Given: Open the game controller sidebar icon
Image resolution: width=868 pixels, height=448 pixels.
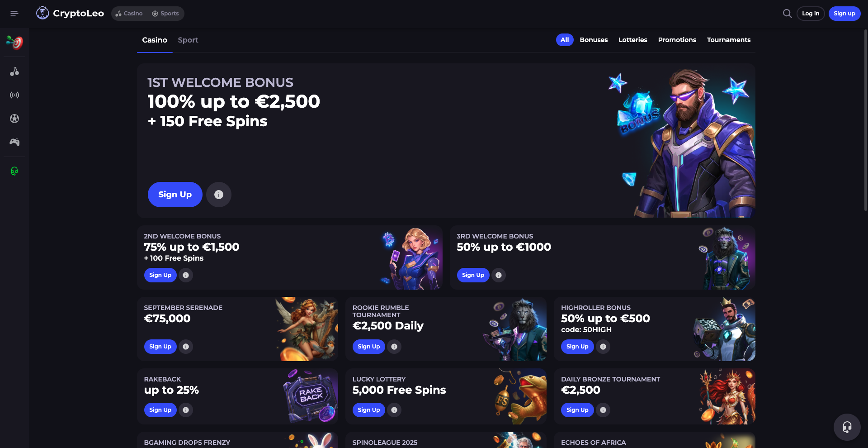Looking at the screenshot, I should (x=14, y=142).
